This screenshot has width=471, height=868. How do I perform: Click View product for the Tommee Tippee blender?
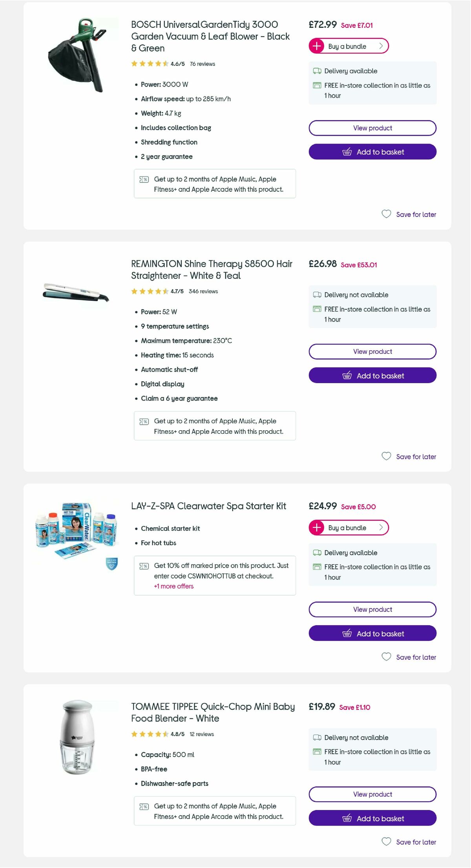coord(372,794)
